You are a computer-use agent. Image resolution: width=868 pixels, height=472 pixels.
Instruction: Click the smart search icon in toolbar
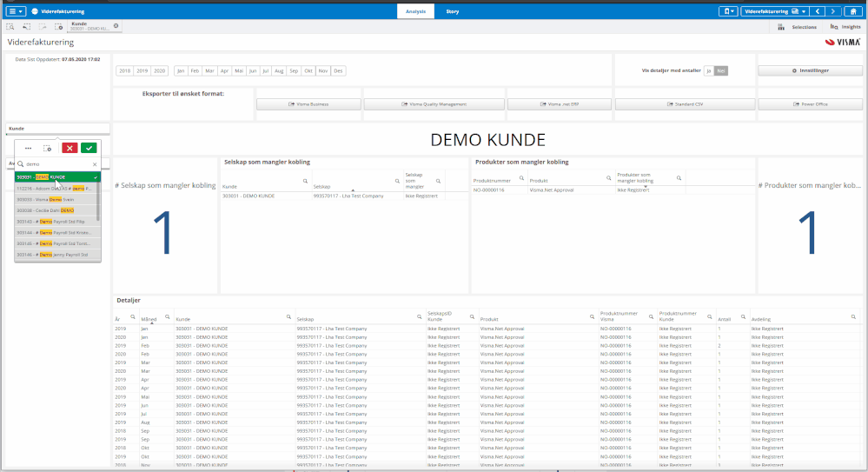10,27
